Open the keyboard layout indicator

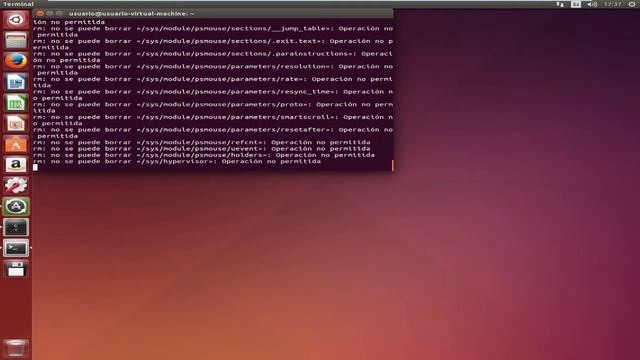(x=576, y=4)
